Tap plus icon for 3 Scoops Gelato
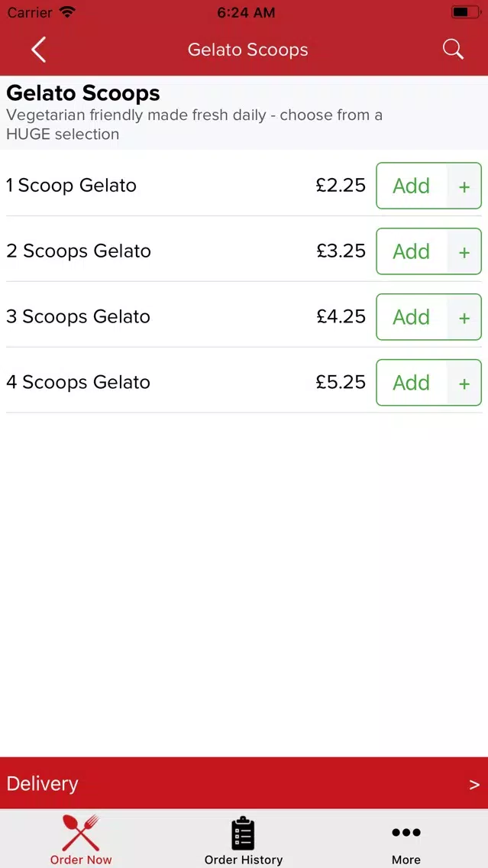Screen dimensions: 488x868 [464, 317]
